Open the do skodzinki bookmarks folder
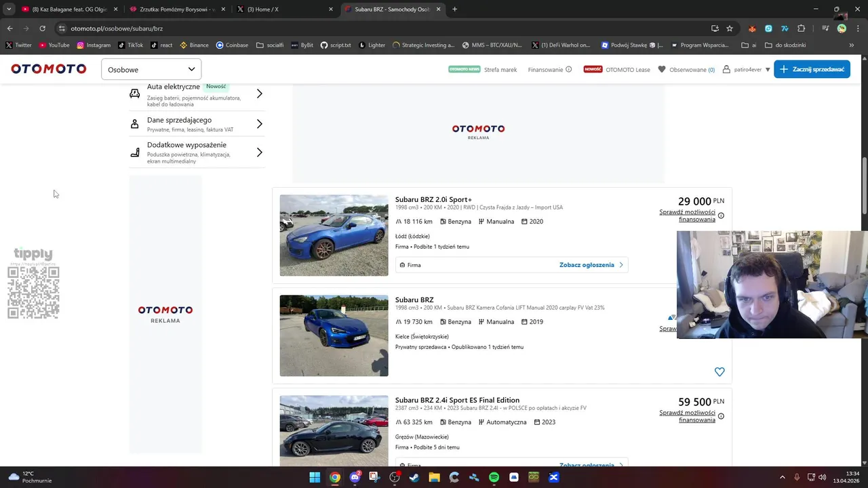 point(785,45)
